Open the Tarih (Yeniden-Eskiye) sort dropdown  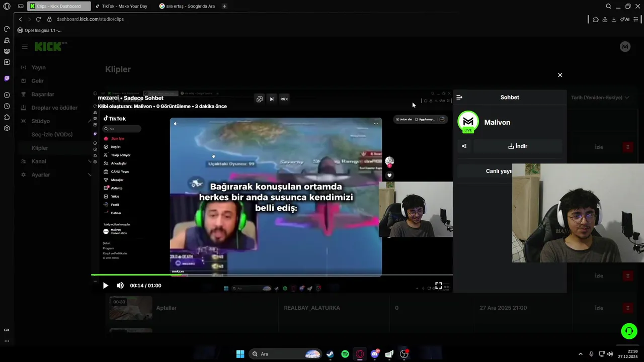600,98
